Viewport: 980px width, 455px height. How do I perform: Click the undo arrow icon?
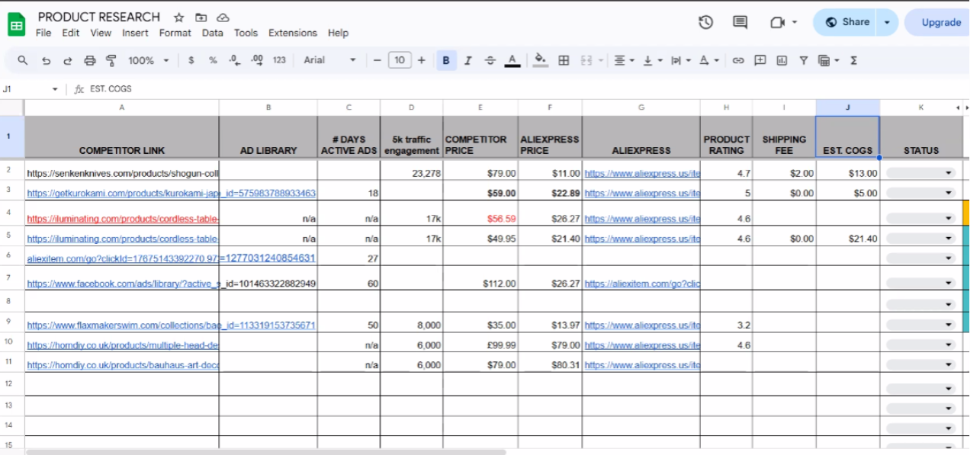[x=46, y=60]
